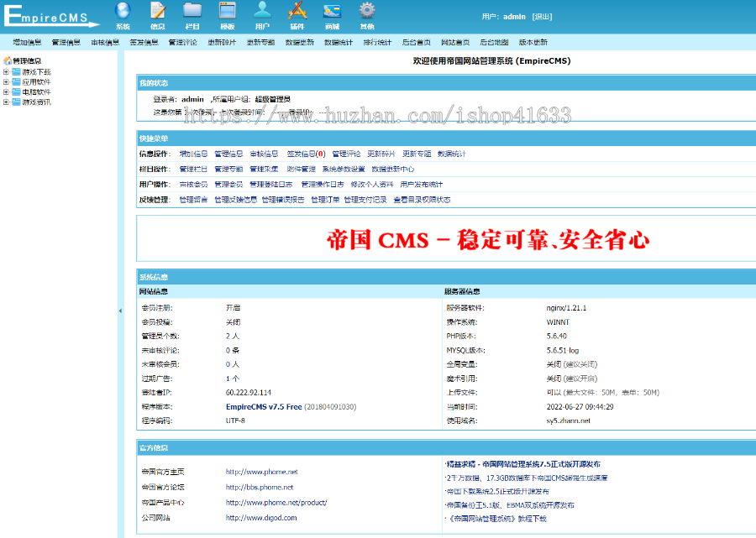The image size is (756, 538).
Task: Click the EmpireCMS logo
Action: (50, 16)
